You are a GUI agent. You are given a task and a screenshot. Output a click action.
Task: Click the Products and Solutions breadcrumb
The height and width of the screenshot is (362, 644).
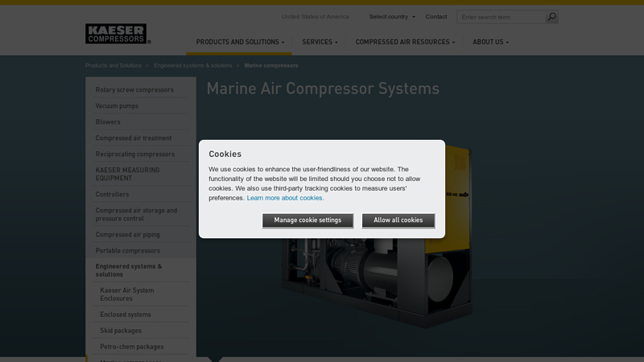114,66
